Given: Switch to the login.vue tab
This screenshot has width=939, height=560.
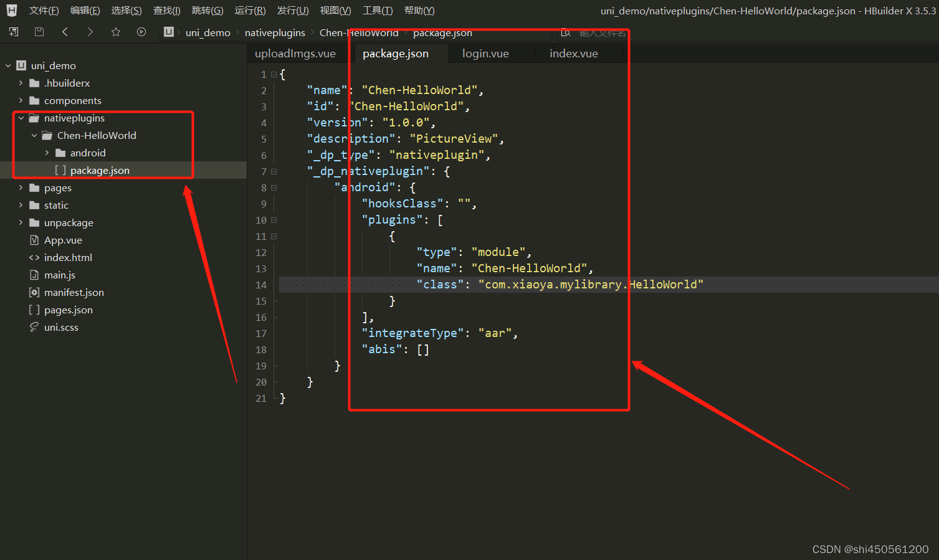Looking at the screenshot, I should pyautogui.click(x=485, y=53).
